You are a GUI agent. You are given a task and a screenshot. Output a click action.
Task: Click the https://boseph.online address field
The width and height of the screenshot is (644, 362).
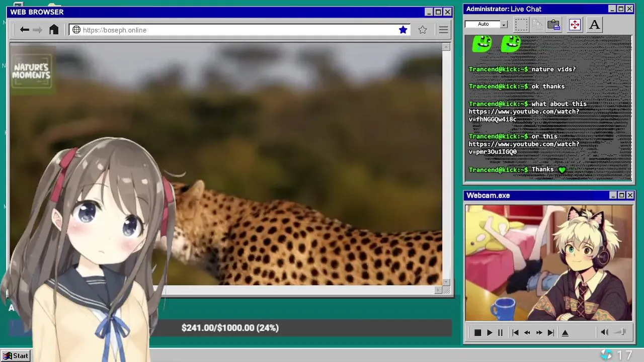pyautogui.click(x=239, y=30)
